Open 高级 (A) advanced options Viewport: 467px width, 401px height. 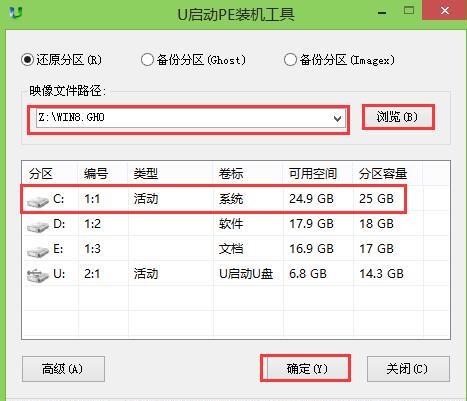click(x=63, y=369)
